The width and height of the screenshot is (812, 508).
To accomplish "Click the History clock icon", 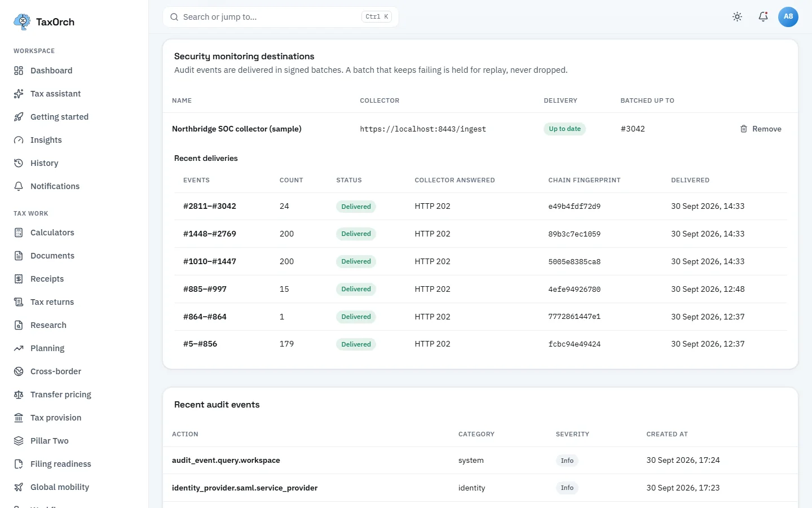I will coord(19,163).
